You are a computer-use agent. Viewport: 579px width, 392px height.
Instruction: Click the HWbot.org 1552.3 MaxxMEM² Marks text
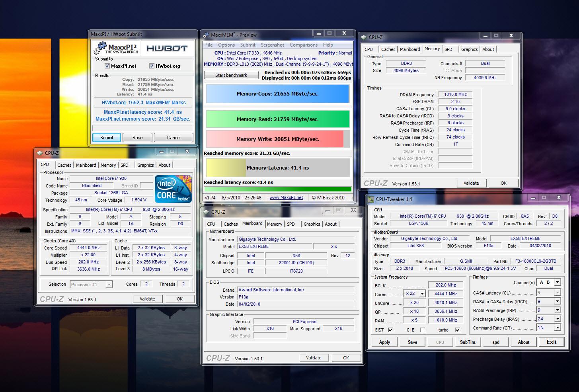144,103
